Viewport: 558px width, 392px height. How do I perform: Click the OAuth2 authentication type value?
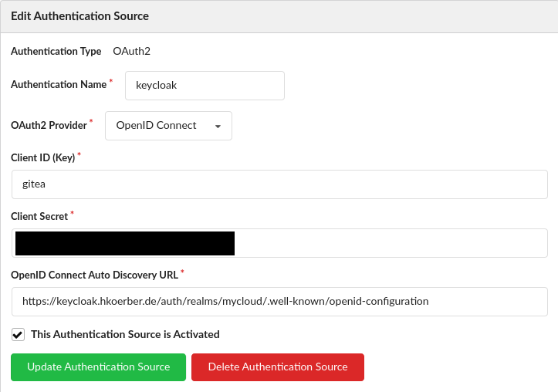131,52
